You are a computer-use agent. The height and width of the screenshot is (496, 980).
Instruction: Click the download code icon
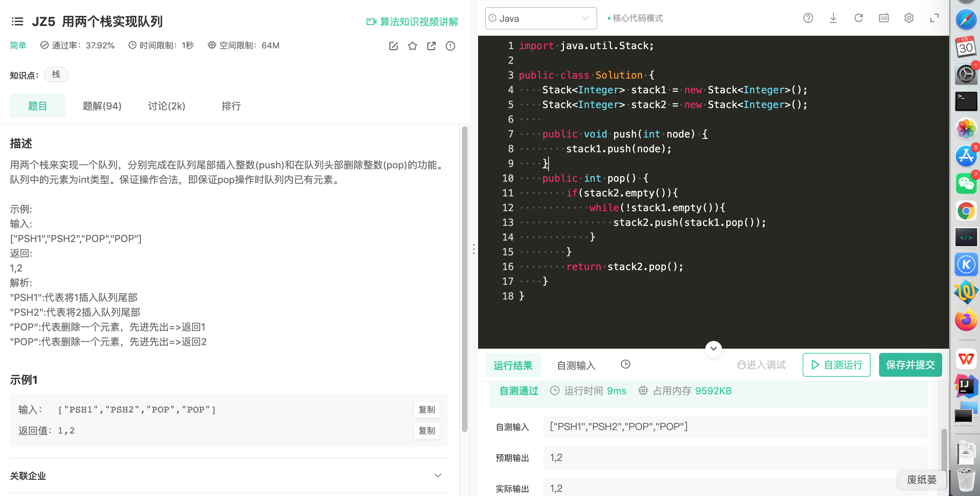pos(833,18)
